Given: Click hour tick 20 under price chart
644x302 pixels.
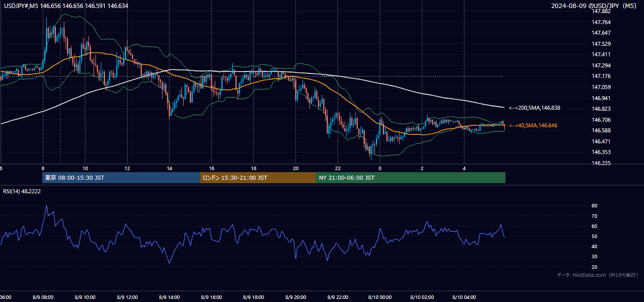Looking at the screenshot, I should 295,168.
